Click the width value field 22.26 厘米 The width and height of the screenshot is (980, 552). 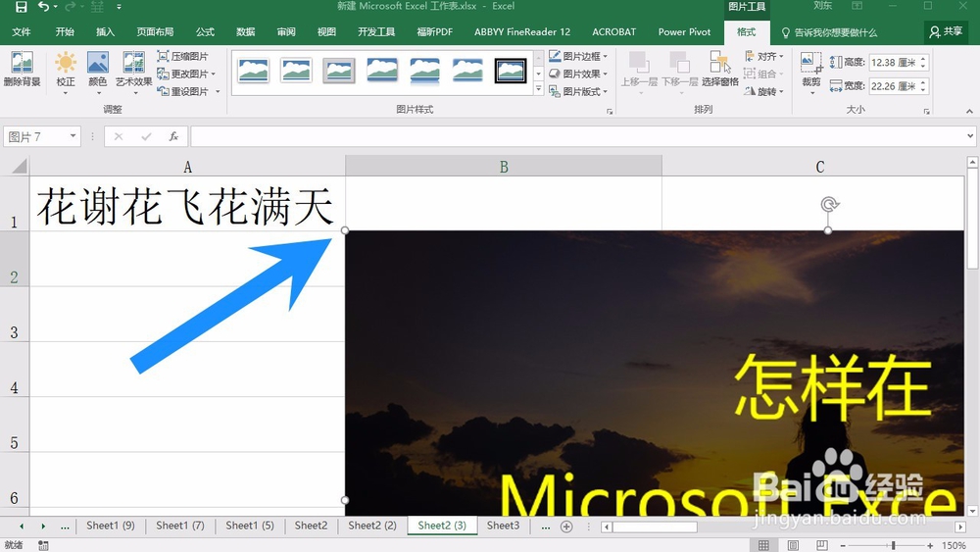[894, 86]
